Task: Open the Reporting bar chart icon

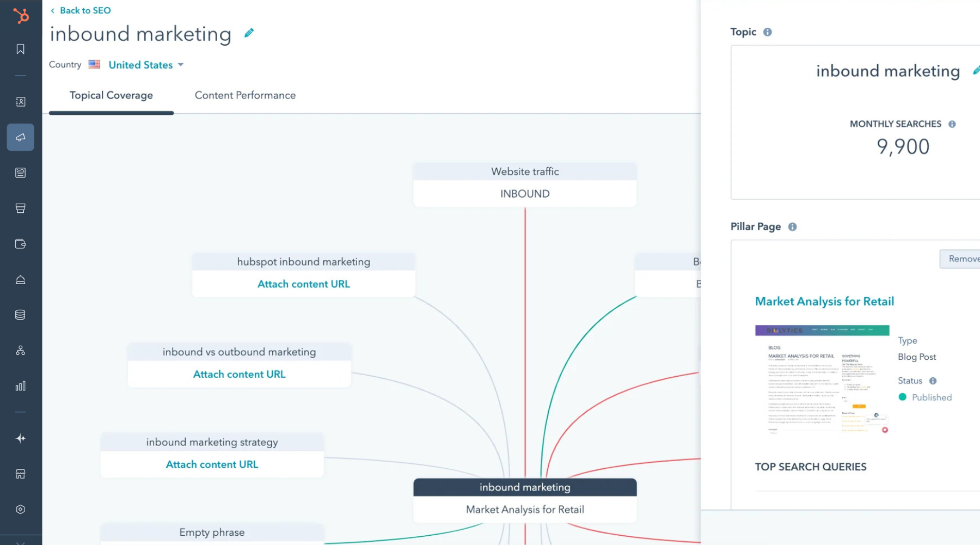Action: pyautogui.click(x=21, y=386)
